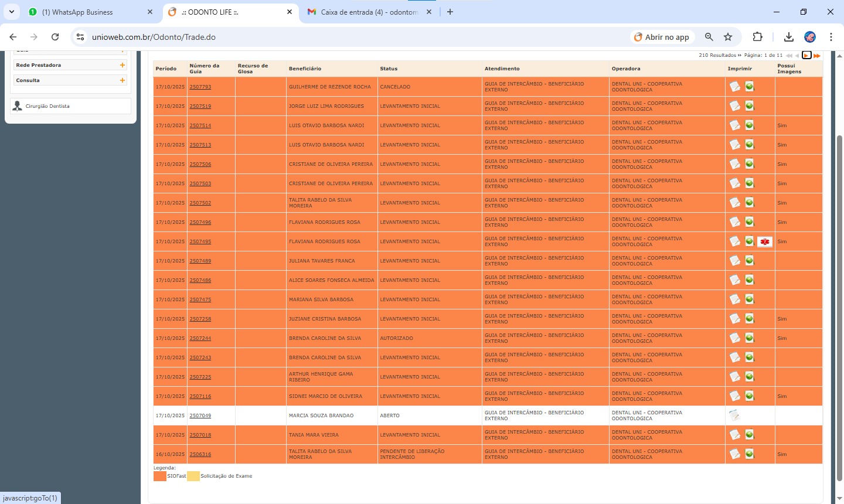The height and width of the screenshot is (504, 844).
Task: Click Cirurgião Dentista user icon
Action: tap(18, 106)
